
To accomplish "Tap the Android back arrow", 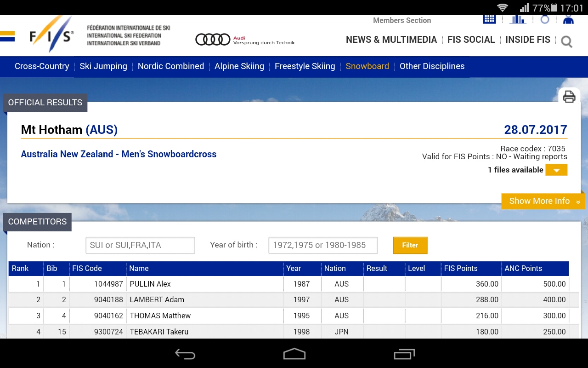I will pos(185,354).
